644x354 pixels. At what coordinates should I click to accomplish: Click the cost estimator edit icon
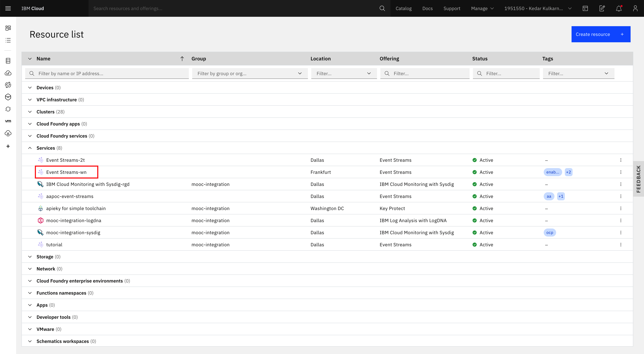click(x=602, y=8)
